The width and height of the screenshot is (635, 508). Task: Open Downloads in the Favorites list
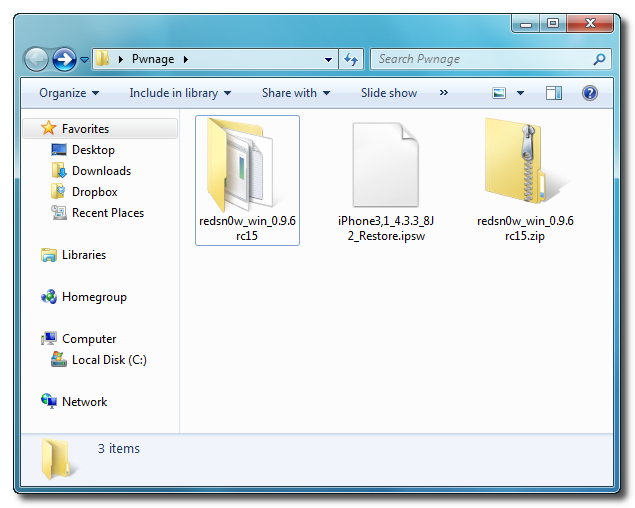[x=101, y=171]
